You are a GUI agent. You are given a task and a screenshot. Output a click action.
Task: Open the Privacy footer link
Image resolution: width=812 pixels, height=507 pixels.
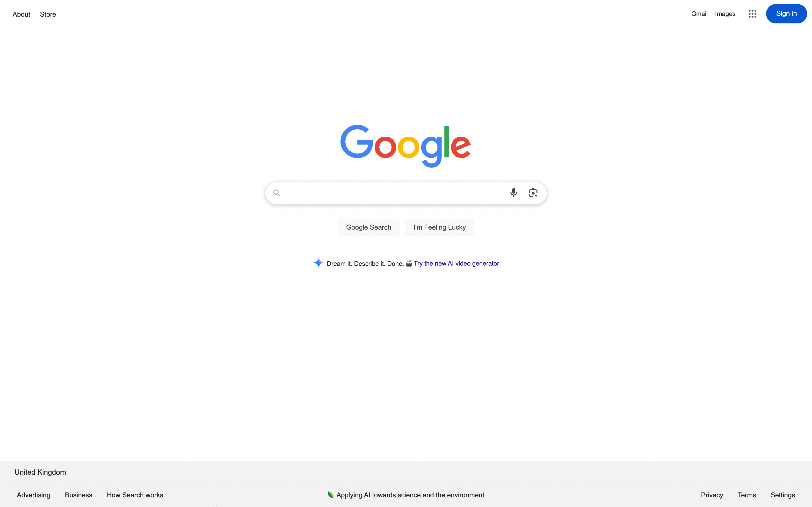click(712, 495)
